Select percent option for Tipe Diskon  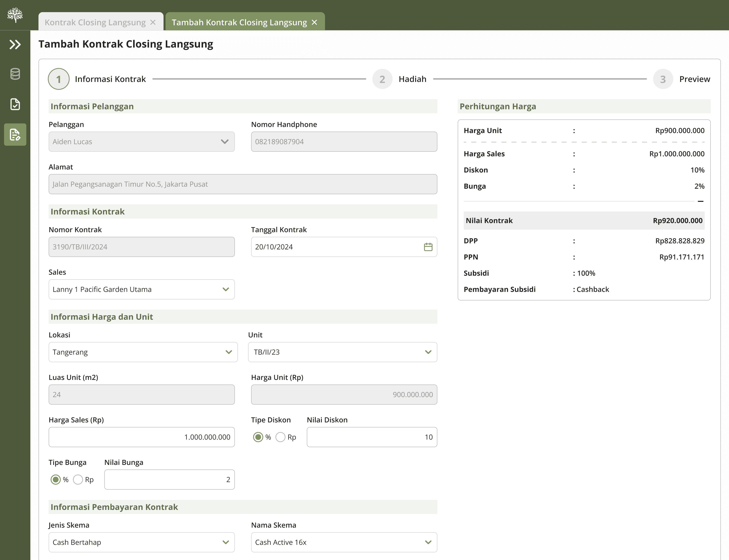coord(258,437)
